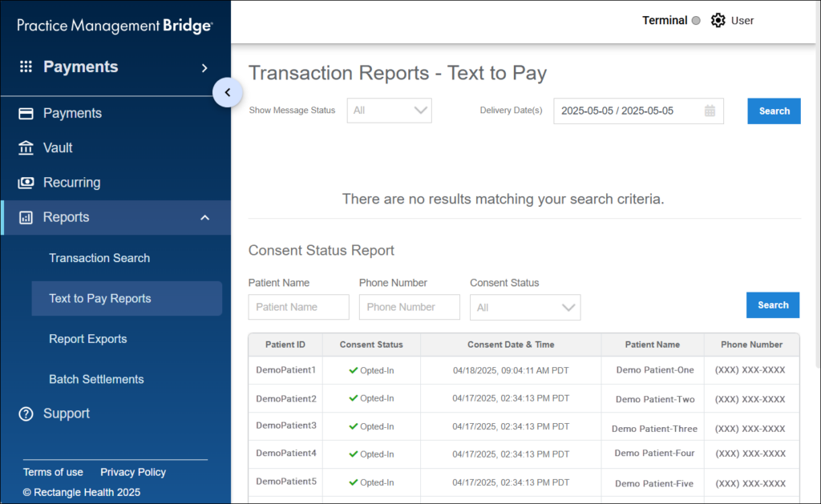Select the DemoPatient3 cell
This screenshot has height=504, width=821.
click(286, 425)
